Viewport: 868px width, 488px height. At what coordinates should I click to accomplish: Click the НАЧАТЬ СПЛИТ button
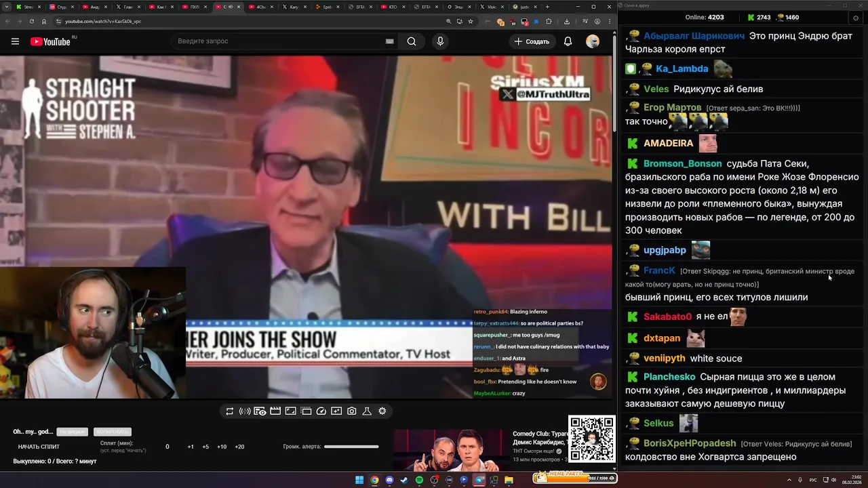pos(39,447)
